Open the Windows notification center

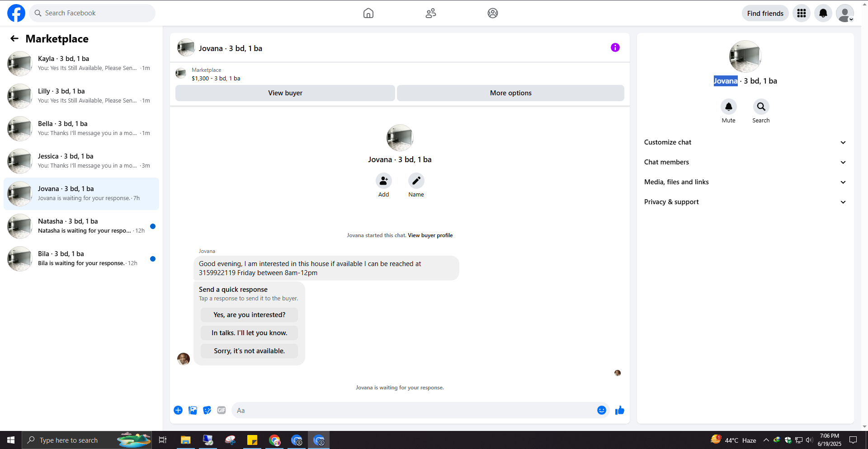[x=853, y=440]
